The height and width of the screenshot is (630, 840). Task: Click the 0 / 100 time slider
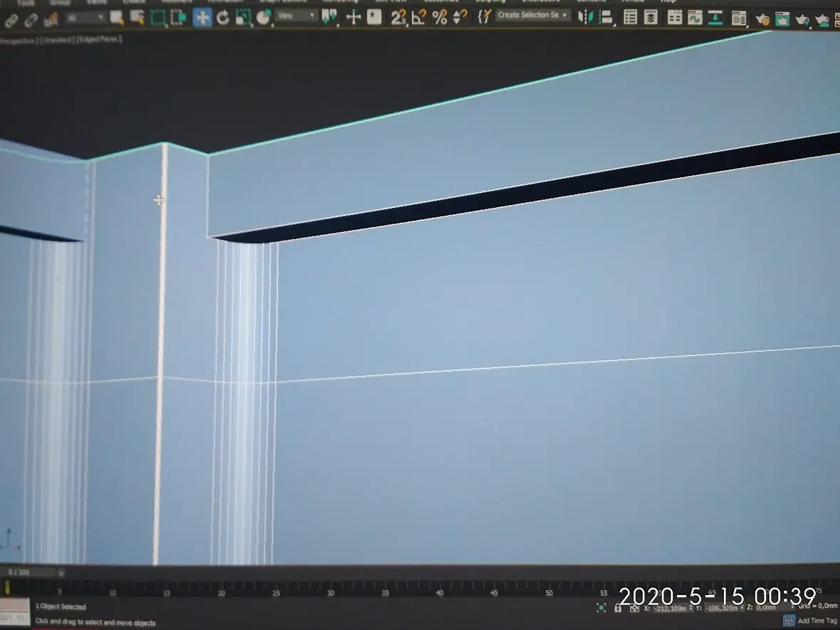click(x=28, y=572)
